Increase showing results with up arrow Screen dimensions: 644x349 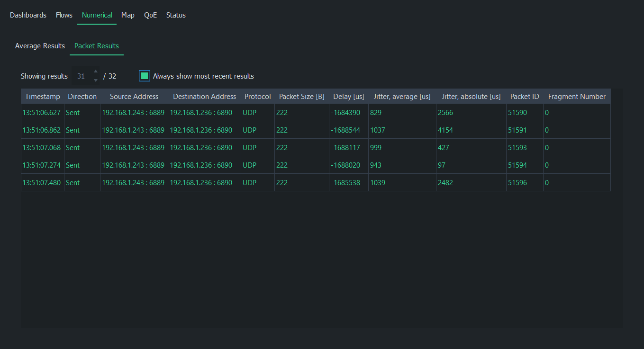(x=96, y=72)
